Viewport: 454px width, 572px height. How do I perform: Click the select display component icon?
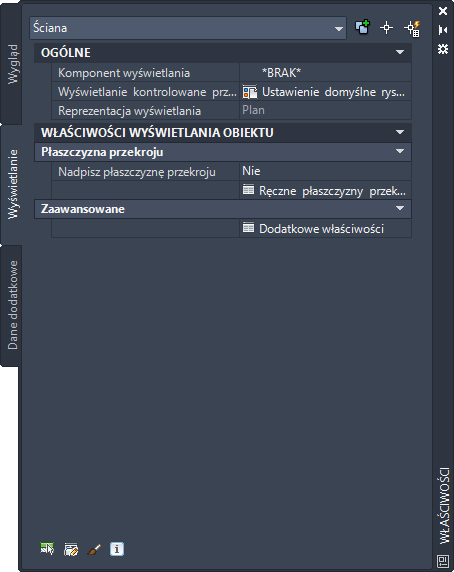pos(47,549)
